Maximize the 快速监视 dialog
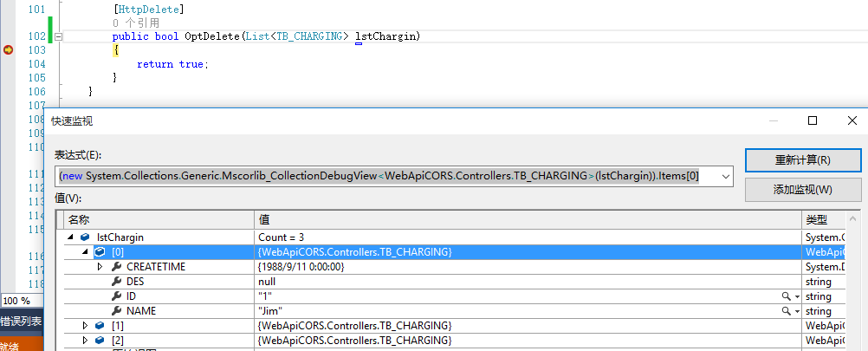Viewport: 868px width, 351px height. [x=812, y=120]
